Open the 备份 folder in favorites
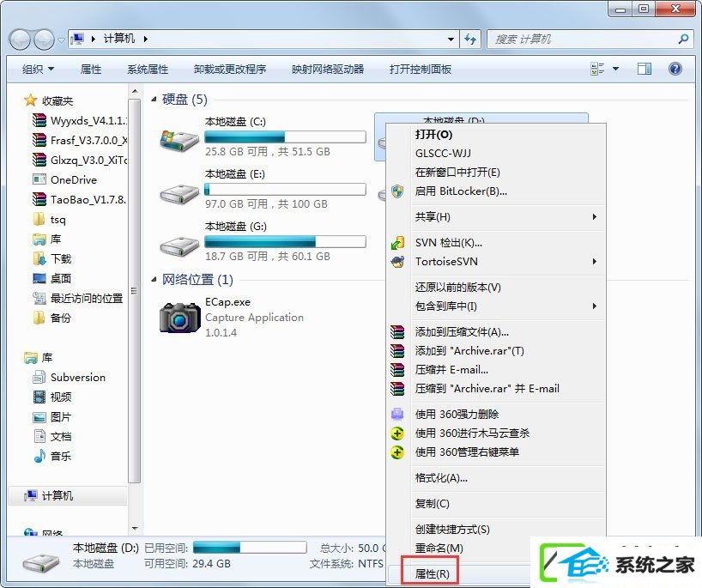The width and height of the screenshot is (702, 588). tap(52, 318)
